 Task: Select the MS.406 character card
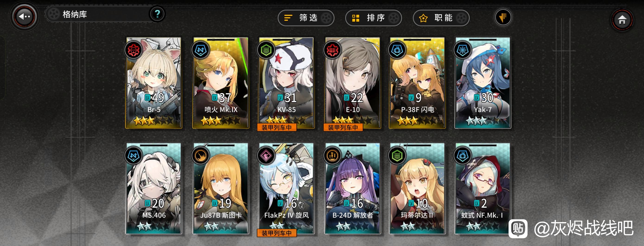click(154, 188)
